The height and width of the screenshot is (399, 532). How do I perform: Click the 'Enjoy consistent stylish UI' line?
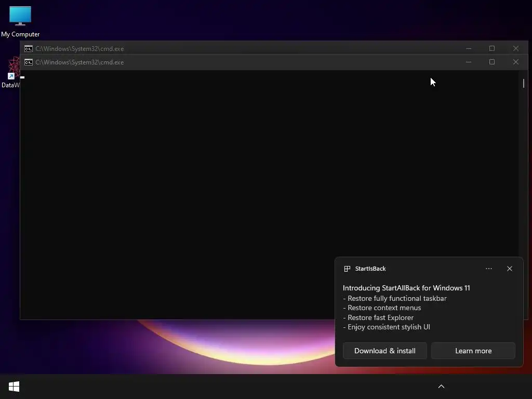387,327
